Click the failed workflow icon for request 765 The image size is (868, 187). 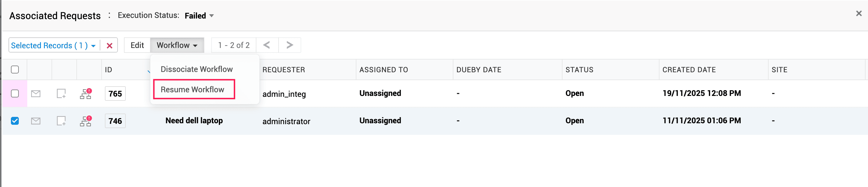(85, 93)
